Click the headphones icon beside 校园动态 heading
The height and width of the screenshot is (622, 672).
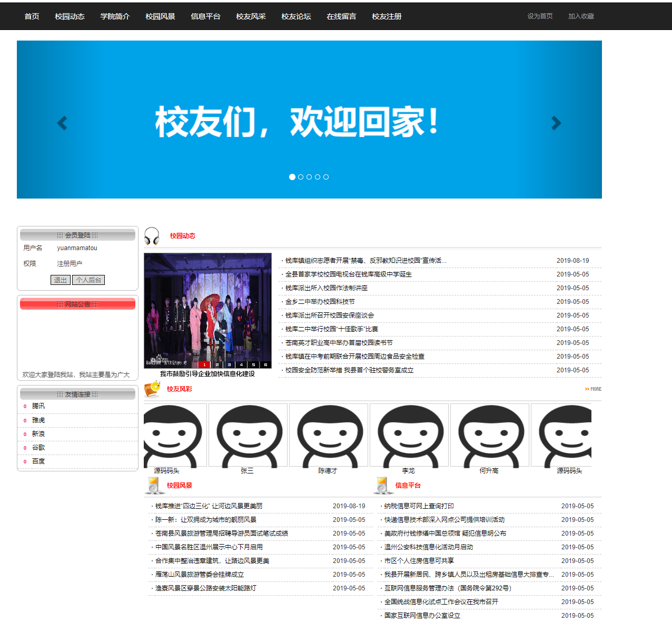coord(151,236)
